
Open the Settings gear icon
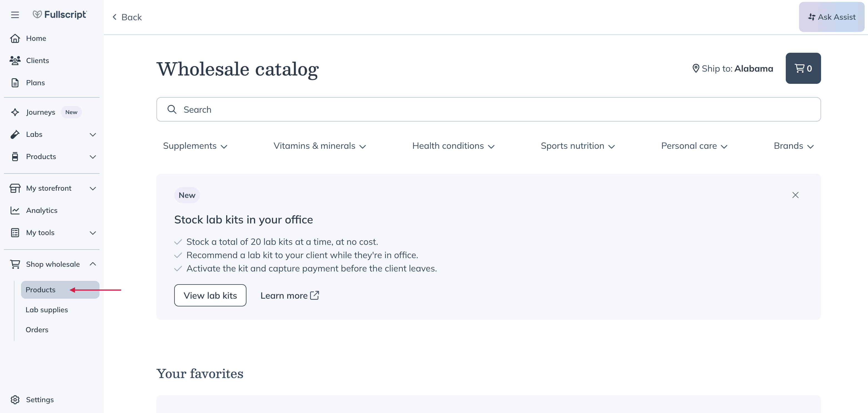point(15,399)
